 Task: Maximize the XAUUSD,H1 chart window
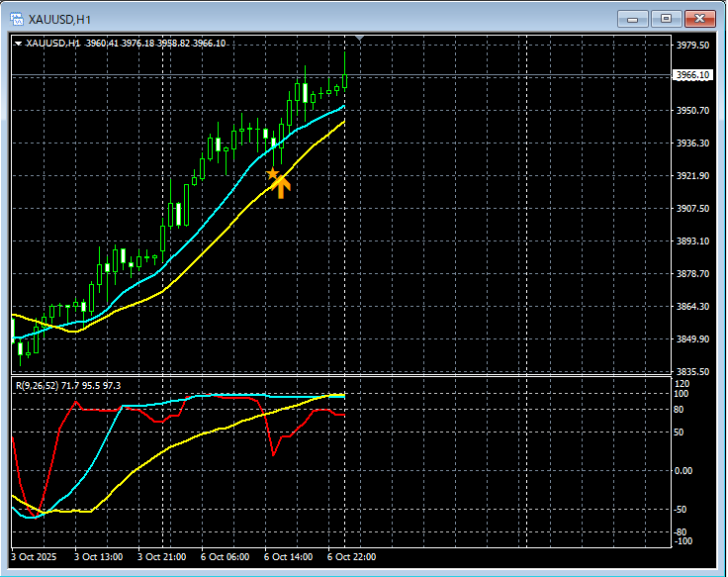[666, 19]
